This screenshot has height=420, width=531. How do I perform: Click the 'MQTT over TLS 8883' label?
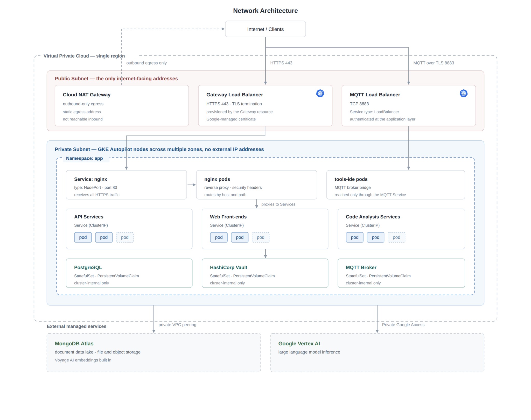point(434,63)
